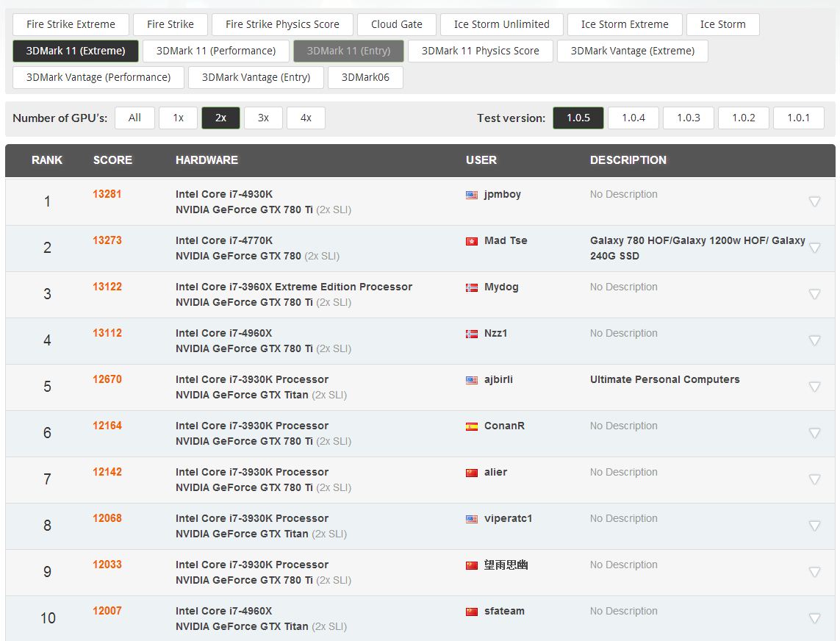Open user profile jpmboy
The height and width of the screenshot is (641, 840).
[x=503, y=195]
